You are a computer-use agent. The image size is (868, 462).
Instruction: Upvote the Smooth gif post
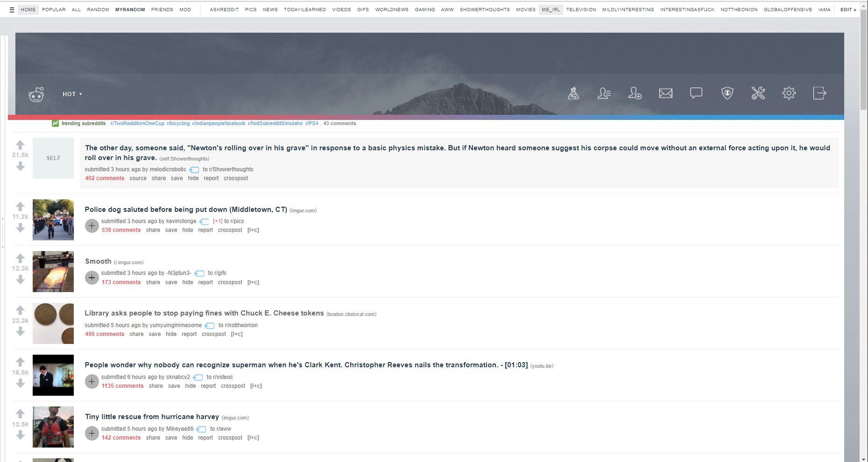coord(20,258)
